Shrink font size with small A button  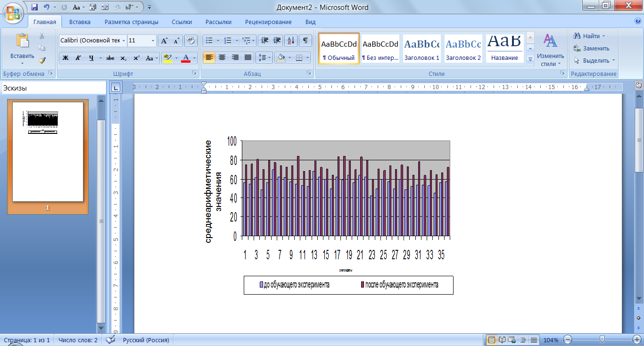176,41
